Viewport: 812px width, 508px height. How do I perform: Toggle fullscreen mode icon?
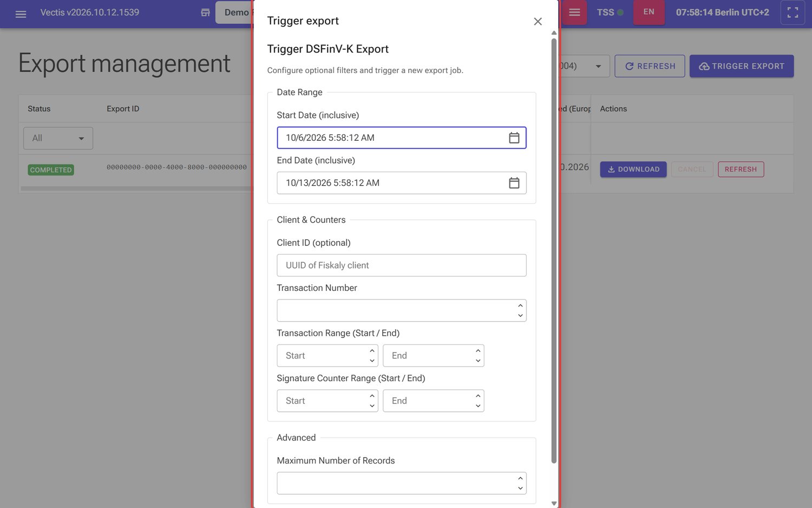point(793,12)
